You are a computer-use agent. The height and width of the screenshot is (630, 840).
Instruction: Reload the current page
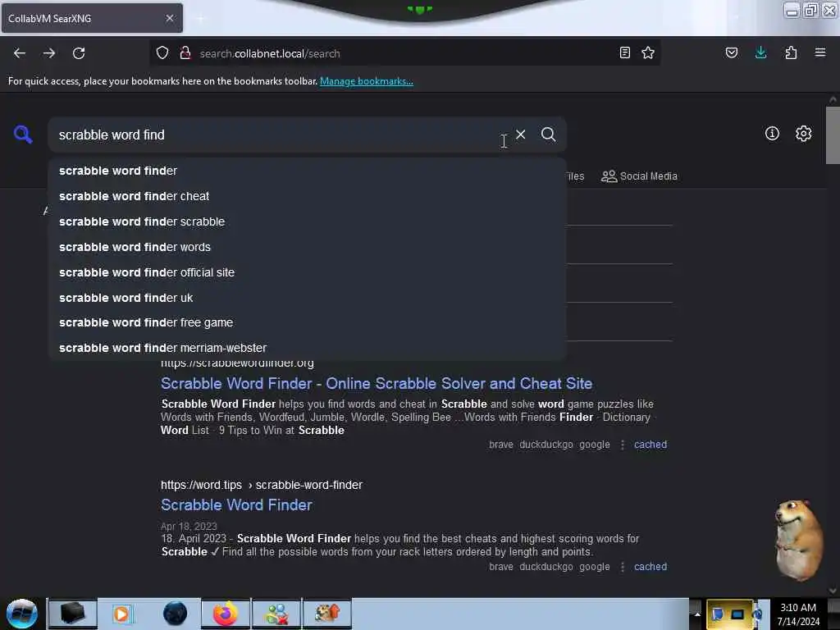point(79,53)
